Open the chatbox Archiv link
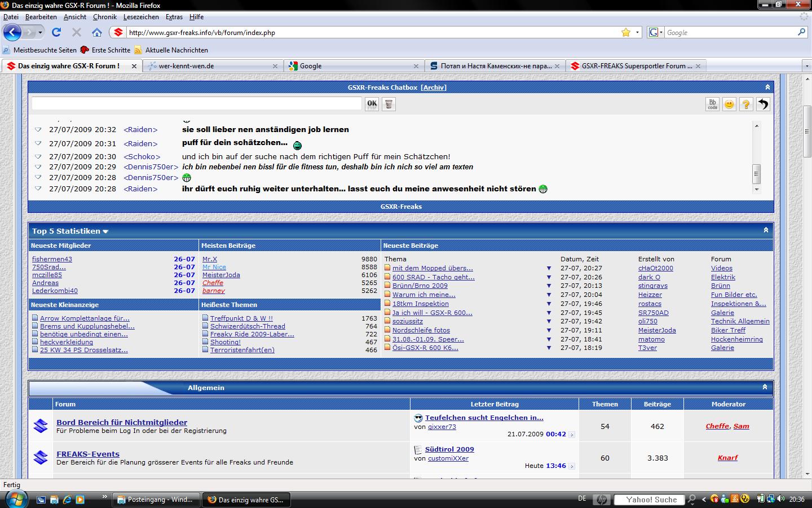This screenshot has height=508, width=812. coord(434,87)
